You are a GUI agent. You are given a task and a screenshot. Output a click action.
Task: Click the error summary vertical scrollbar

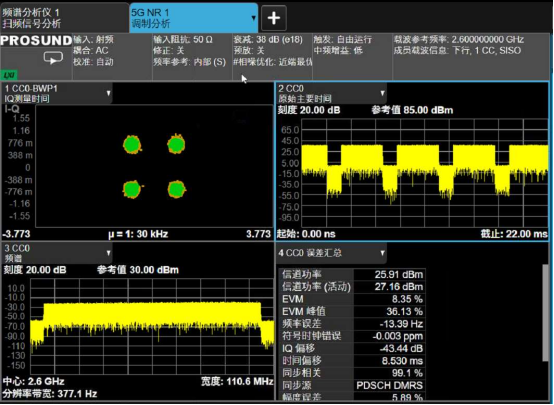coord(546,313)
